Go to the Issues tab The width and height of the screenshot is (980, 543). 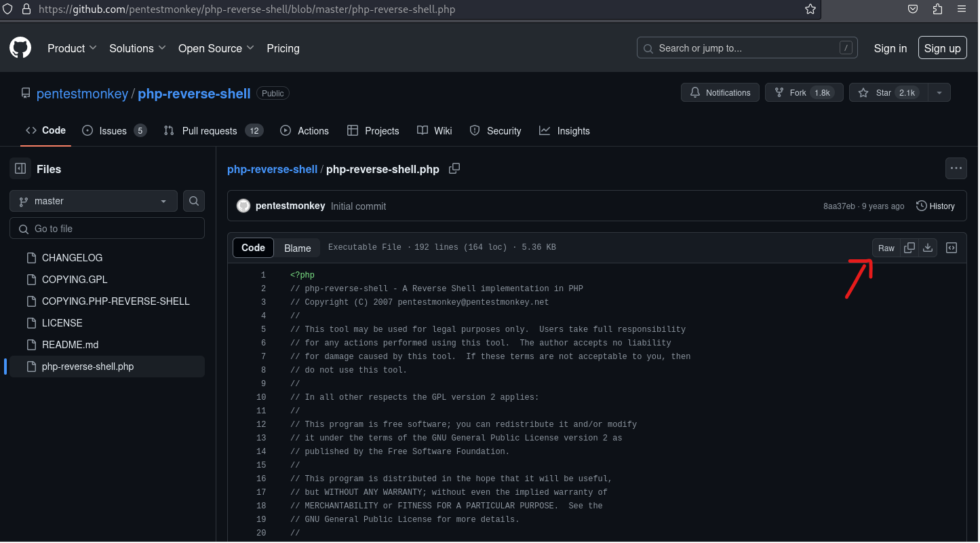[x=114, y=130]
